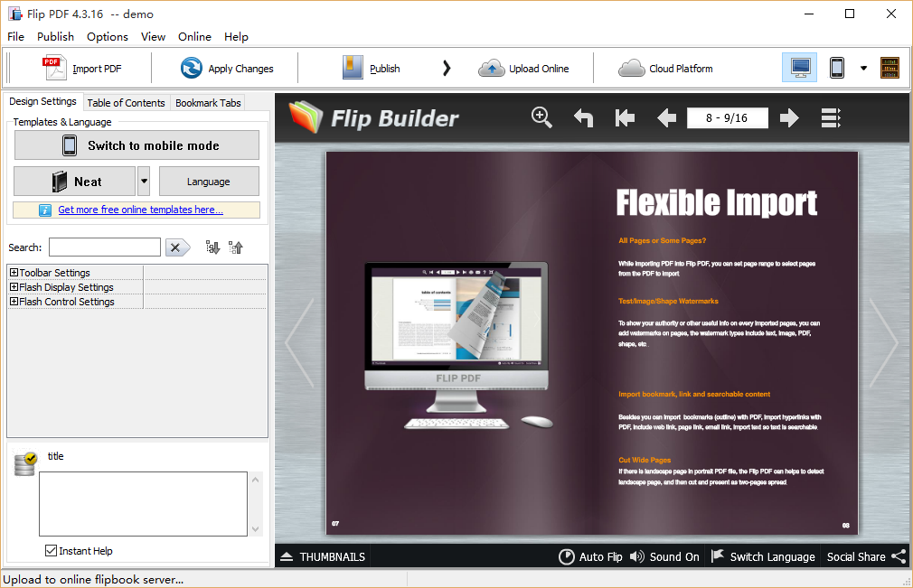Click the left book page
Image resolution: width=913 pixels, height=588 pixels.
459,343
